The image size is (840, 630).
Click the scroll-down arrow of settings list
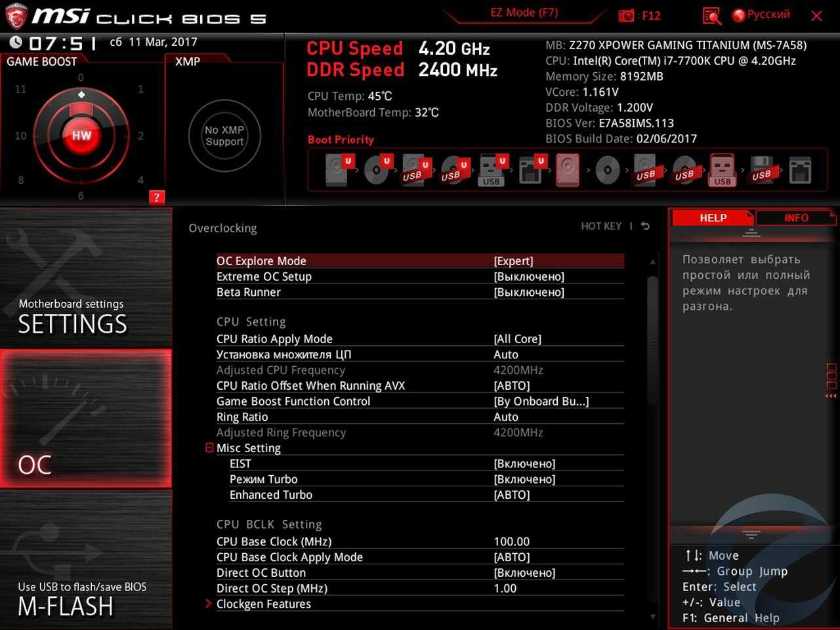652,617
